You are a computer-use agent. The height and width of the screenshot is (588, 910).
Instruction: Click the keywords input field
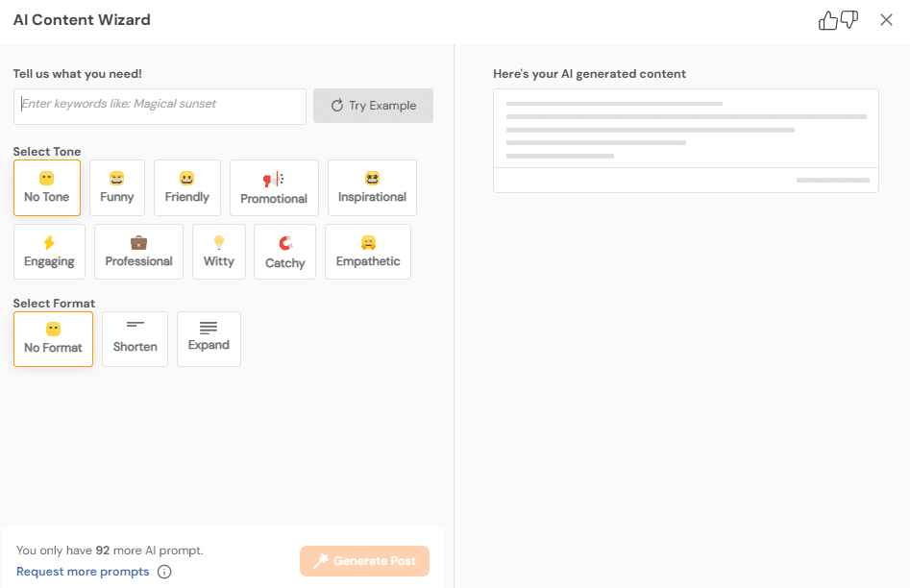(x=159, y=106)
